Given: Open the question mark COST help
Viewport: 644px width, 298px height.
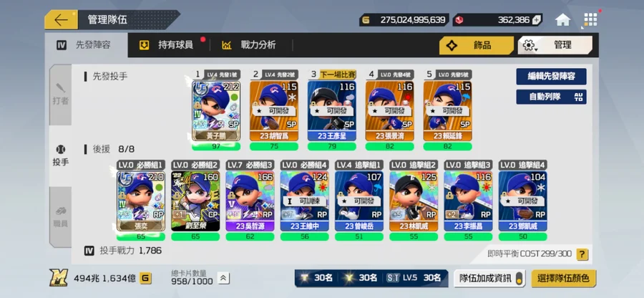Looking at the screenshot, I should tap(582, 254).
